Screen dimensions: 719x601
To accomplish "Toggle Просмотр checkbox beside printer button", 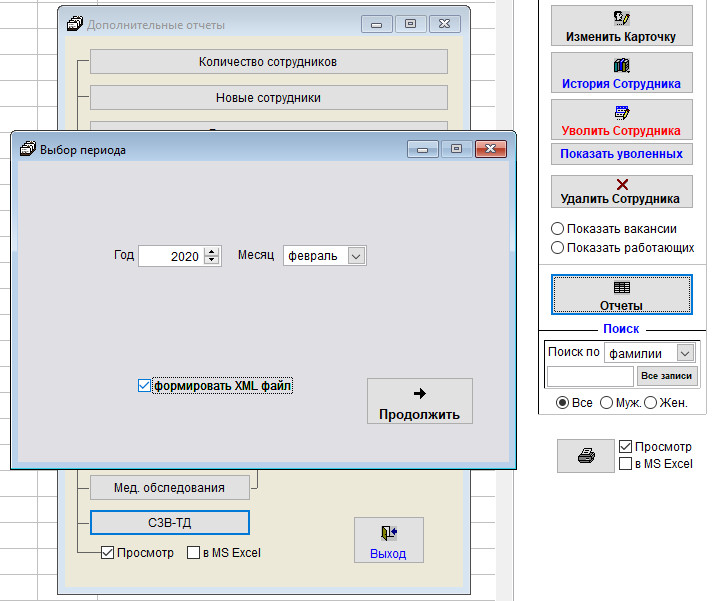I will point(625,447).
